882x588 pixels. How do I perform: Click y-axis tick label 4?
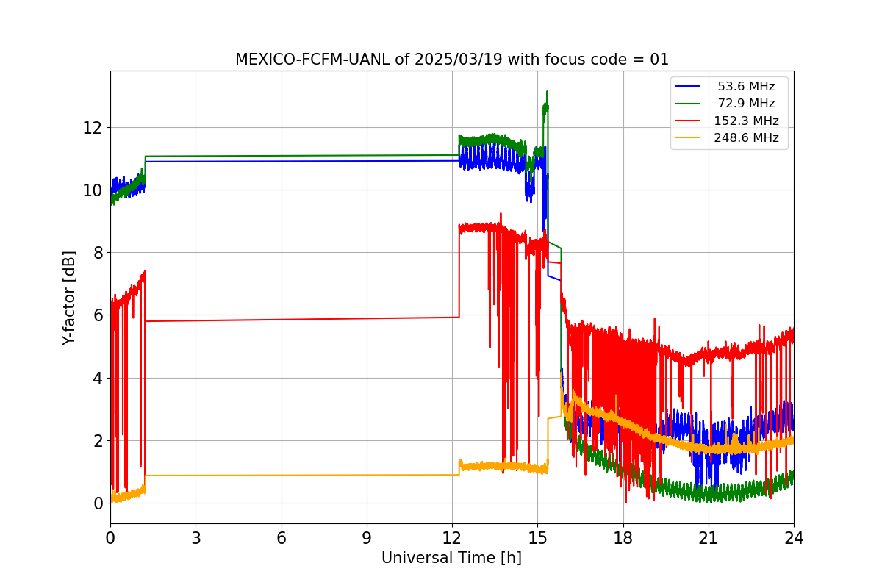coord(98,379)
